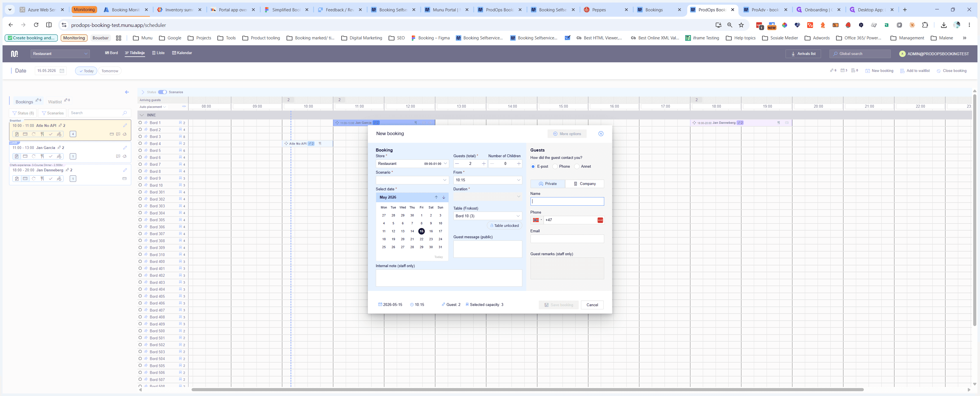
Task: Click the search magnifier in bookings list
Action: click(x=124, y=113)
